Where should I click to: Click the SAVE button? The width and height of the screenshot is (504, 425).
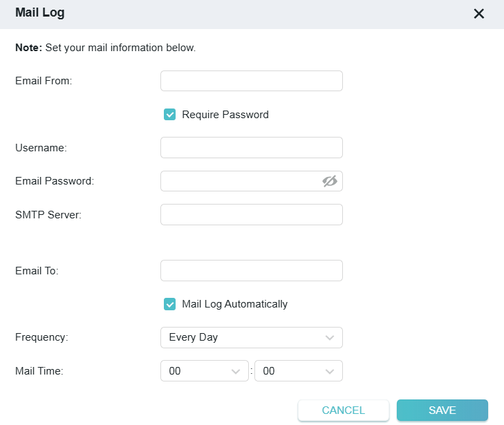coord(442,410)
